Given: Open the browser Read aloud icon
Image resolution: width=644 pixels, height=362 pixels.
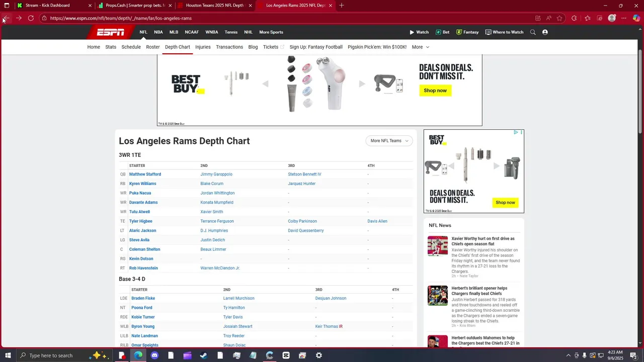Looking at the screenshot, I should [x=548, y=18].
